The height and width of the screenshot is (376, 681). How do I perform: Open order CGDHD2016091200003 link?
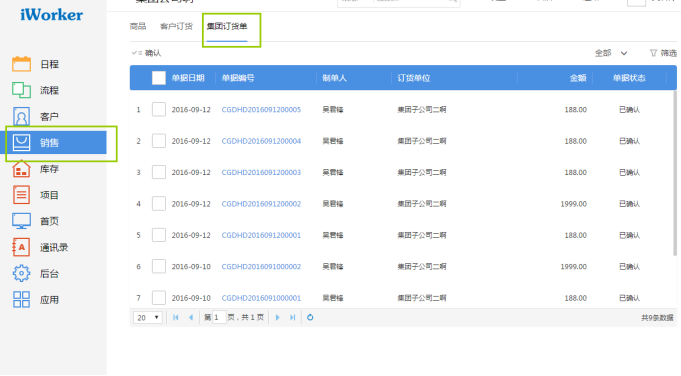261,172
